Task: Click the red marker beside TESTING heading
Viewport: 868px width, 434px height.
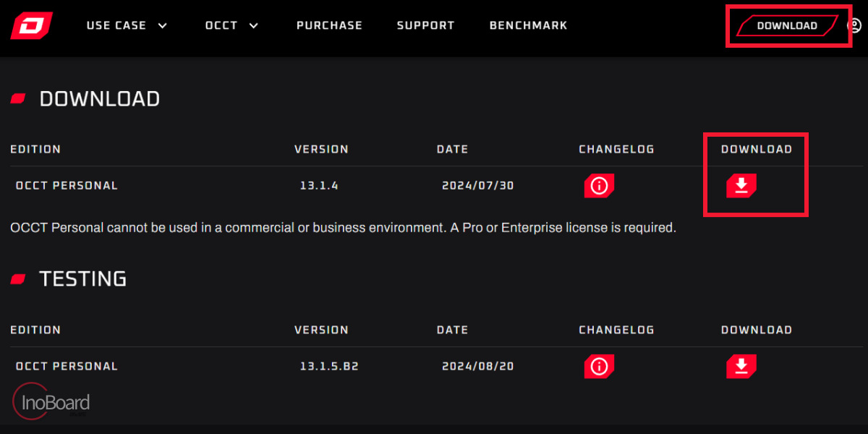Action: tap(18, 278)
